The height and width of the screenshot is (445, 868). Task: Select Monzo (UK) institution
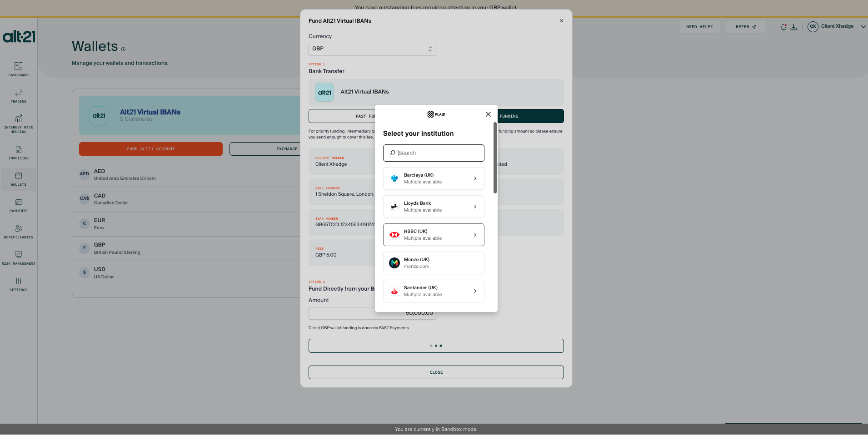tap(433, 263)
